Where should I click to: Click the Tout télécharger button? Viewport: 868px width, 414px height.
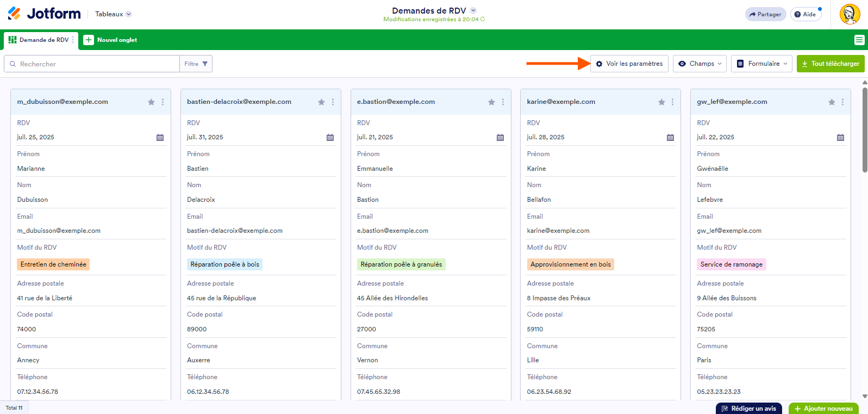tap(830, 64)
